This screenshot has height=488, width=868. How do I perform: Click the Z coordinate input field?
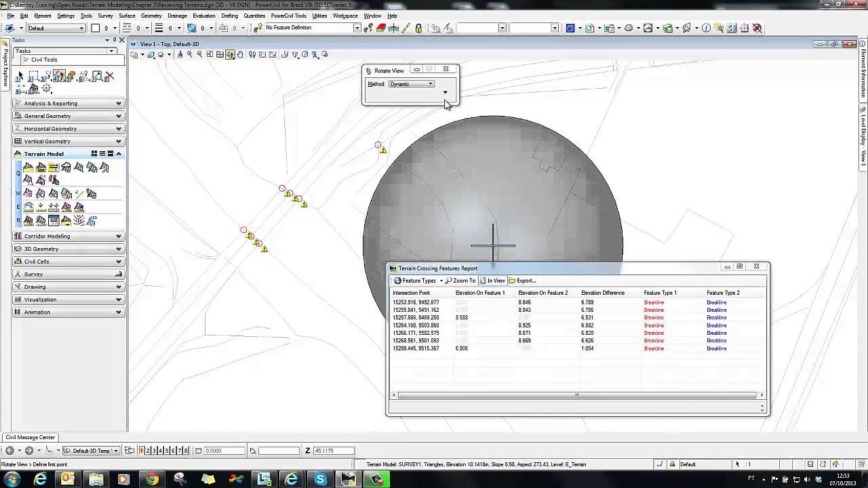(334, 451)
